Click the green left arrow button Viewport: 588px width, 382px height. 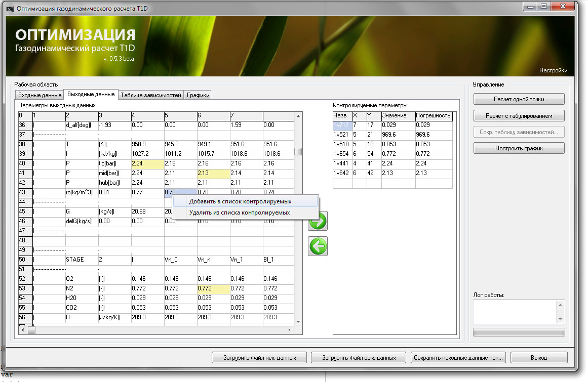tap(318, 246)
